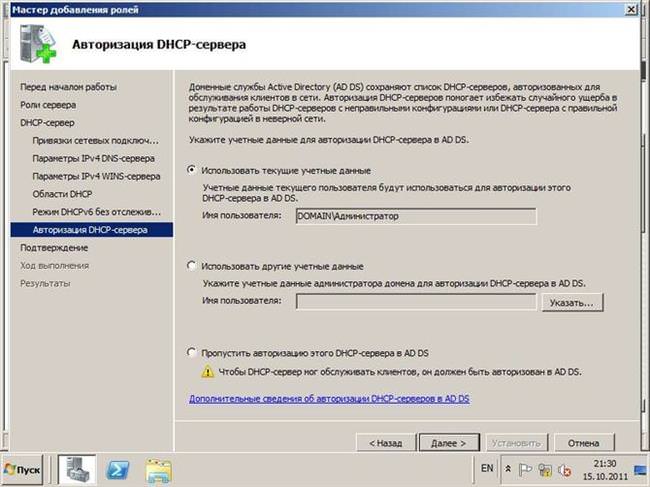Screen dimensions: 650x487
Task: Click the Авторизация DHCP-сервера page heading
Action: coord(159,44)
